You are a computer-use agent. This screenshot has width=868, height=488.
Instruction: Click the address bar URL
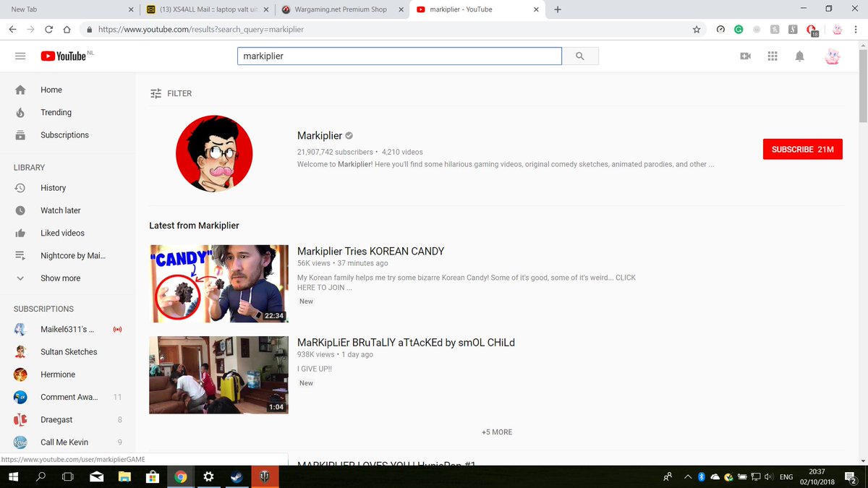coord(200,30)
